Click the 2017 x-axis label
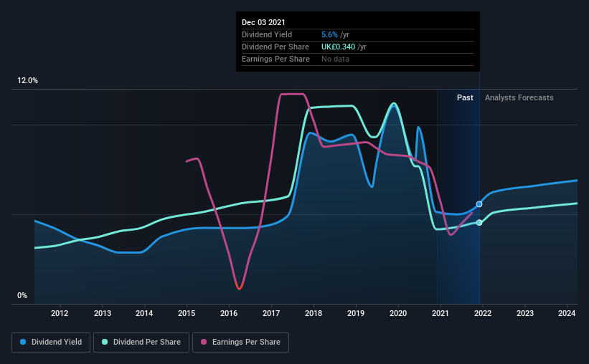This screenshot has height=364, width=589. 271,313
